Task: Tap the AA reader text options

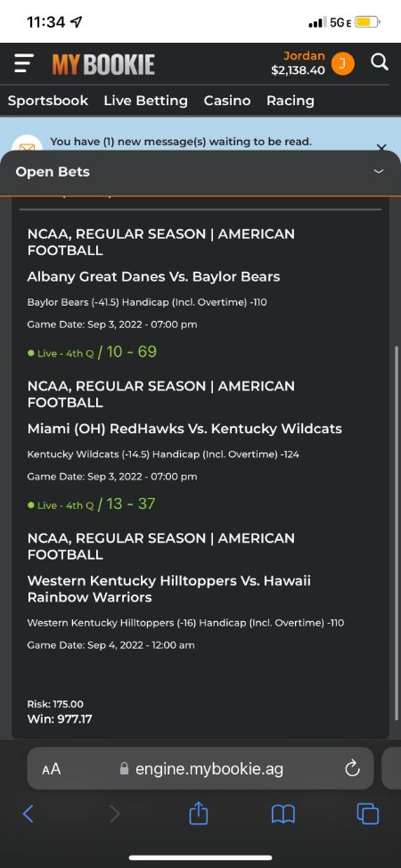Action: (x=52, y=769)
